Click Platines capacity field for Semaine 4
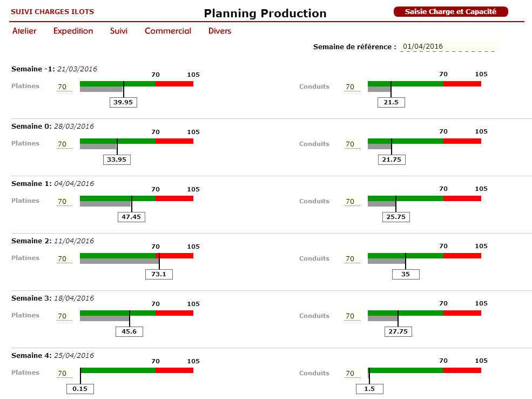The image size is (532, 399). click(x=64, y=373)
